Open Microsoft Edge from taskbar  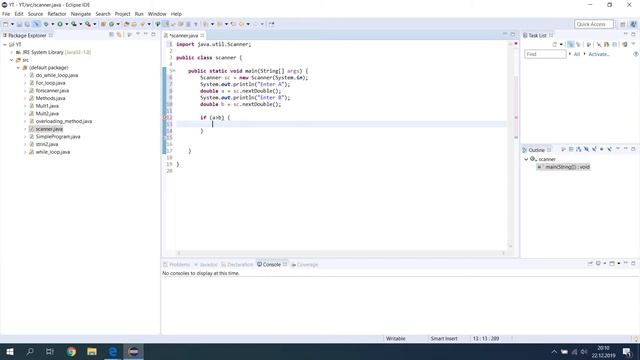113,351
